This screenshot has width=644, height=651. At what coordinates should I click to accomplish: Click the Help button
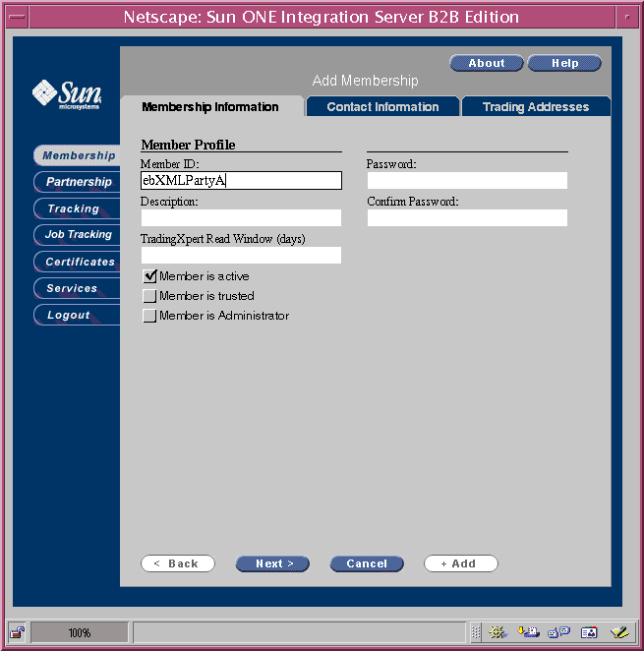[564, 63]
